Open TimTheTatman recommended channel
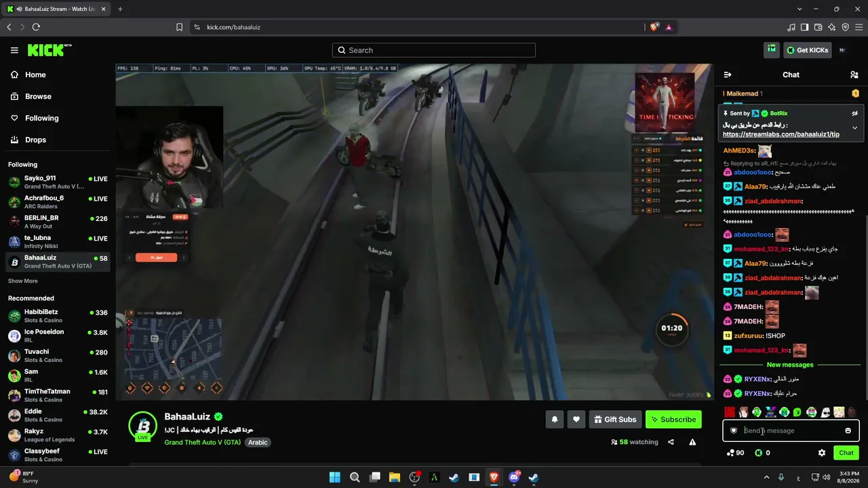 pos(58,395)
